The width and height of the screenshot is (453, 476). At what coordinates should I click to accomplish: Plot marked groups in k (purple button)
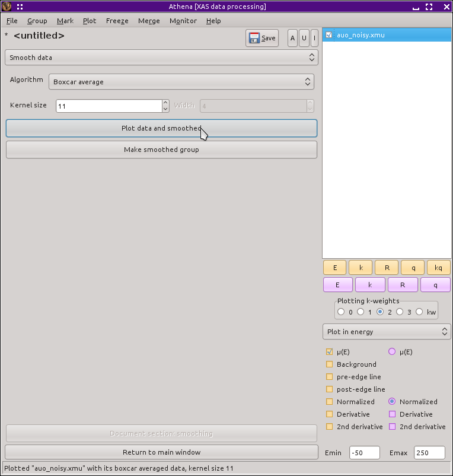pyautogui.click(x=370, y=285)
